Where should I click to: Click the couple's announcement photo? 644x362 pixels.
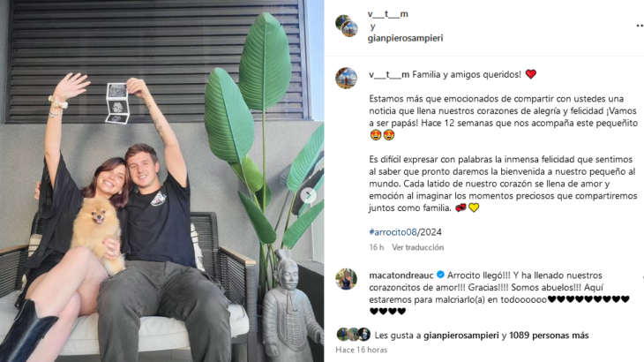click(161, 181)
